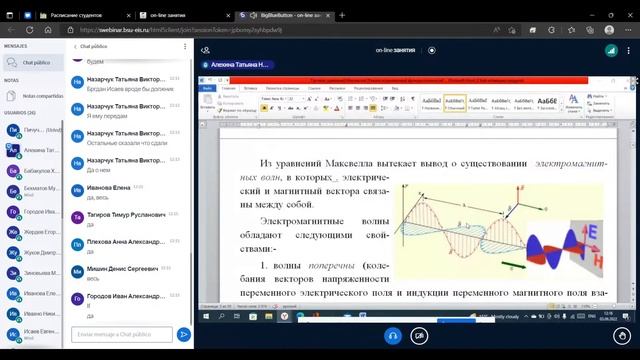Open the Word Вставка ribbon tab
Viewport: 640px width, 360px height.
[x=251, y=88]
